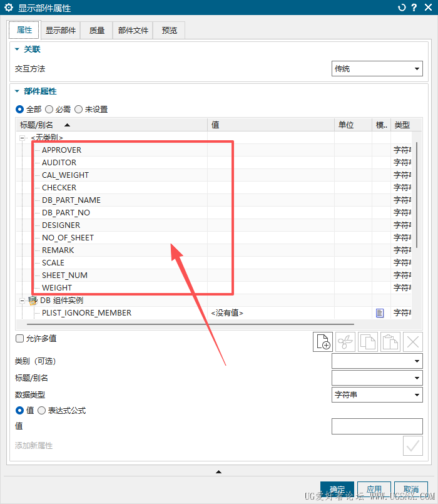Viewport: 438px width, 504px height.
Task: Open the 数据类型 dropdown showing 字符串
Action: coord(377,394)
